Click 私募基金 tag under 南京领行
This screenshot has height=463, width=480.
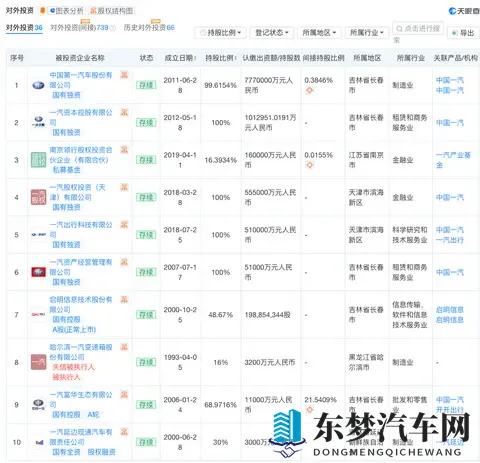pos(66,170)
